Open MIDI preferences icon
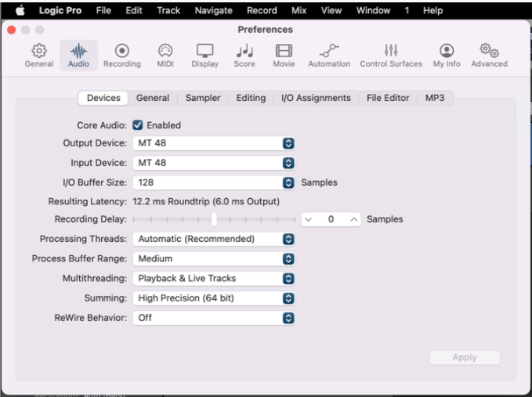 (x=165, y=51)
